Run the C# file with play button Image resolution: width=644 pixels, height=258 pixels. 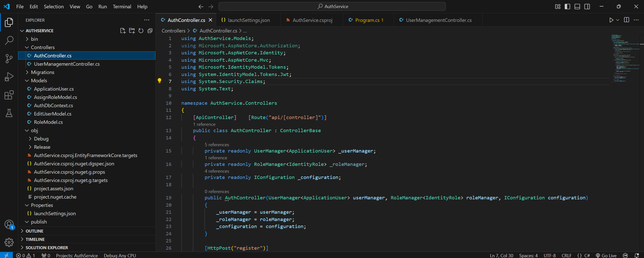coord(611,20)
